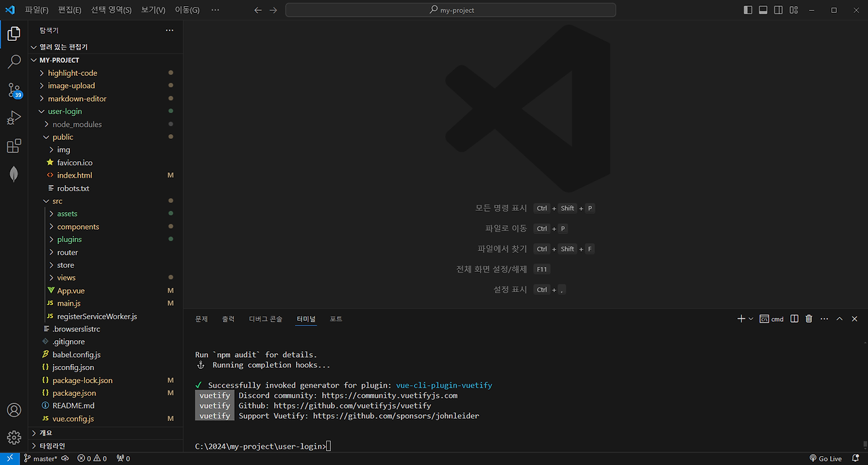Open customize layout icon
868x465 pixels.
click(x=793, y=10)
